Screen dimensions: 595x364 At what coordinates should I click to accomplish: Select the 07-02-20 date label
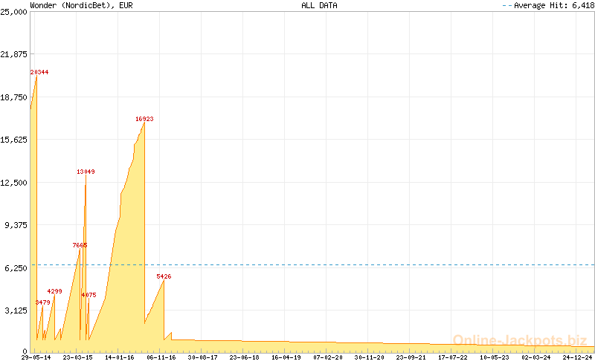point(327,357)
